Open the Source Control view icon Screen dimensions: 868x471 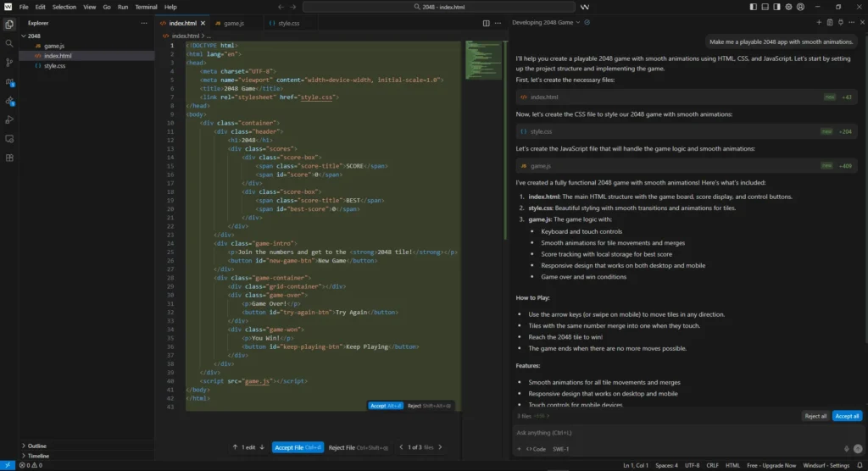coord(9,63)
